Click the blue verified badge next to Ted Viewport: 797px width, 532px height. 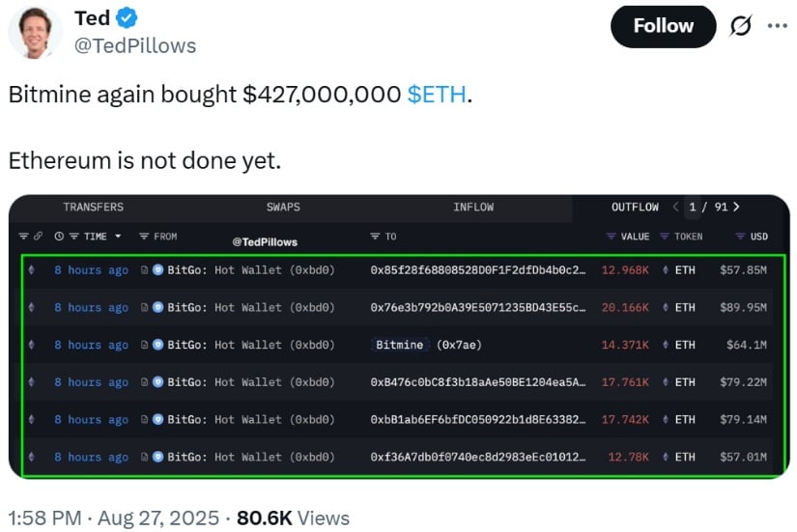pyautogui.click(x=126, y=17)
